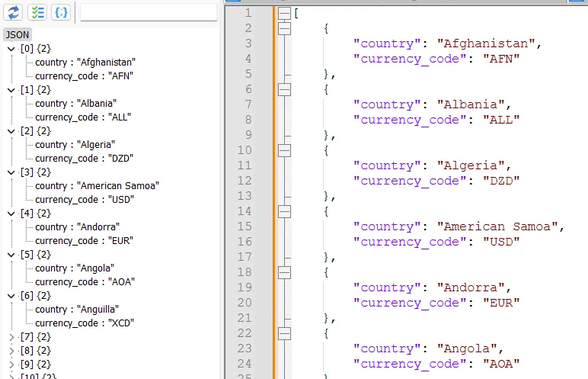The image size is (588, 379).
Task: Collapse tree node [0]
Action: click(x=11, y=49)
